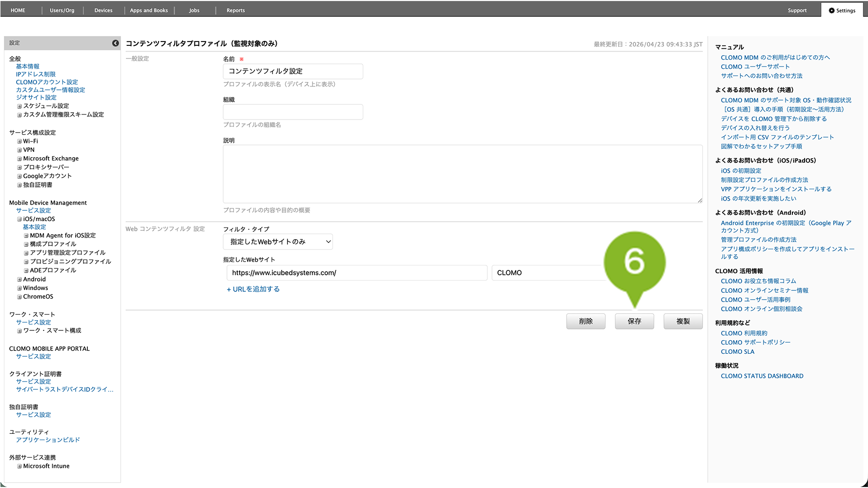Expand the VPN settings node
This screenshot has width=868, height=488.
[x=20, y=150]
